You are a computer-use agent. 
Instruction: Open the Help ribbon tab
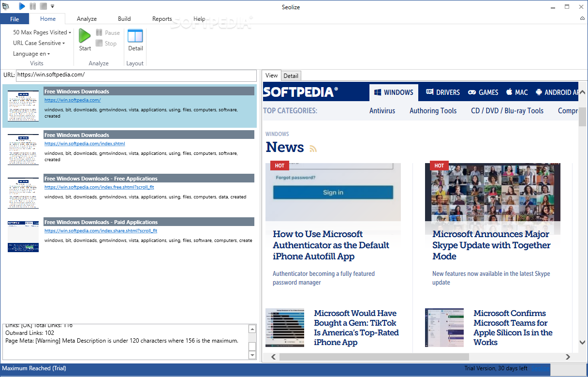click(199, 19)
